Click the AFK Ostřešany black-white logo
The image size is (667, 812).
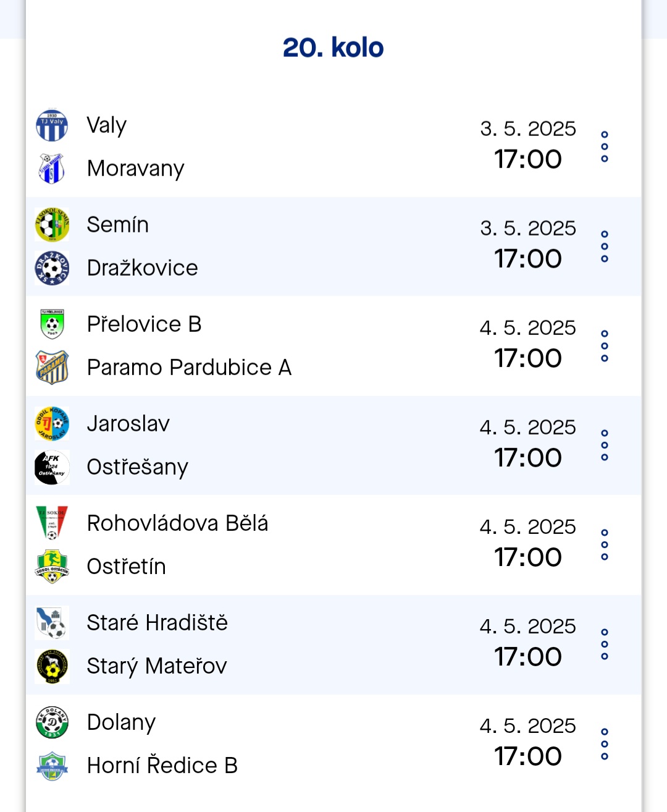tap(52, 467)
